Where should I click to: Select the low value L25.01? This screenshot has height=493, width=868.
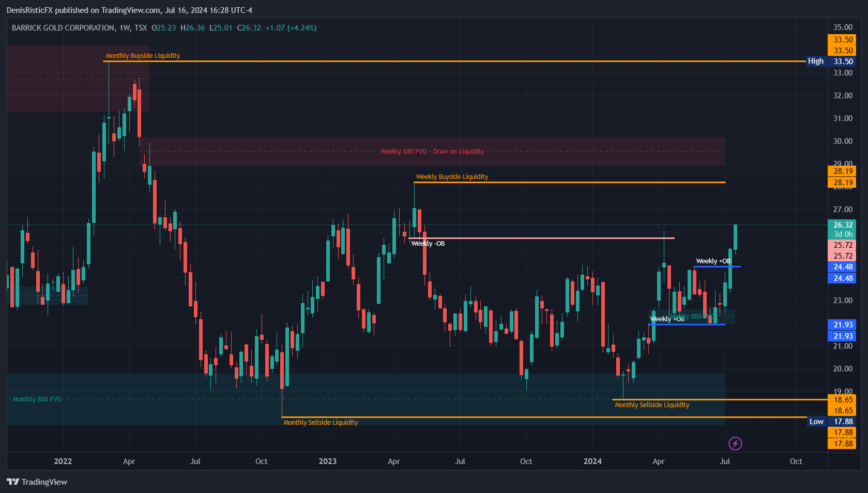(x=221, y=28)
